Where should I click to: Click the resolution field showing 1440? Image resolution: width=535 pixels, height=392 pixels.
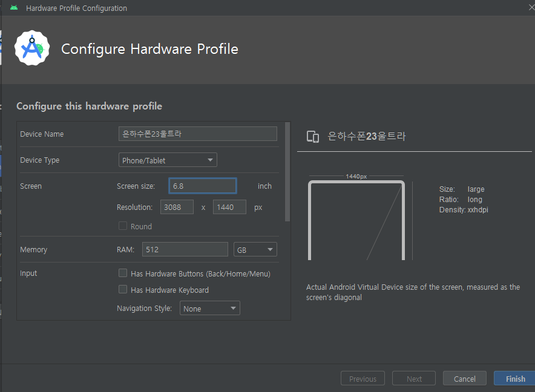[229, 207]
